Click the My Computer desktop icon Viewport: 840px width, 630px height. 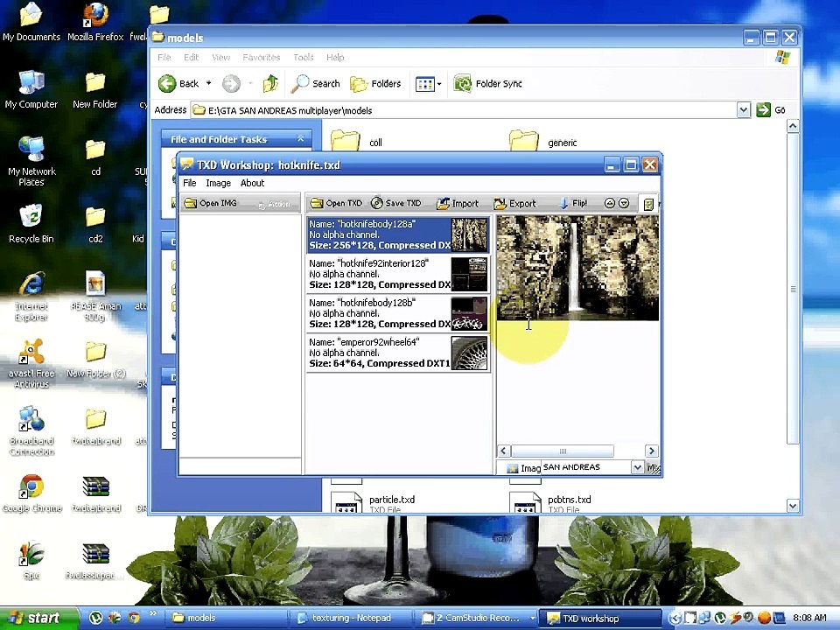click(31, 89)
